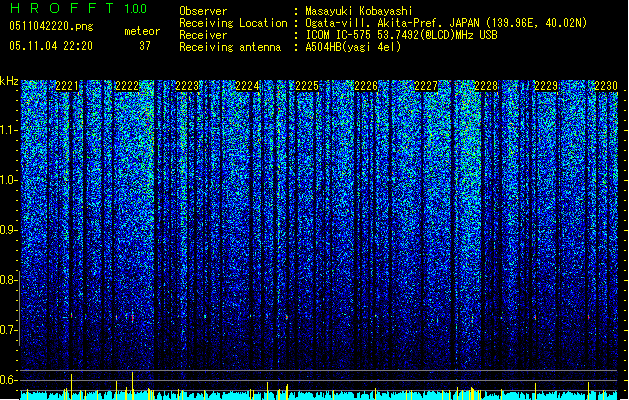
Task: Click the 'Observer' field label
Action: 203,11
